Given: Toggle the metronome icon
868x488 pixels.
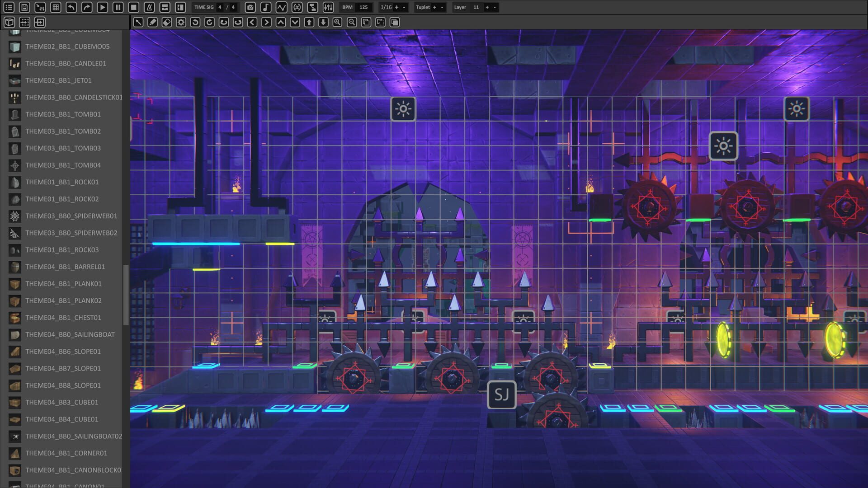Looking at the screenshot, I should 149,7.
